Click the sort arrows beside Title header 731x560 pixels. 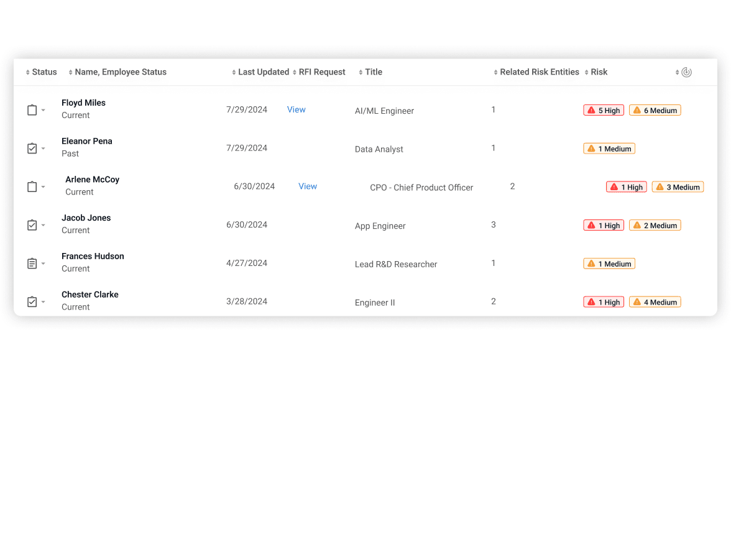(361, 73)
